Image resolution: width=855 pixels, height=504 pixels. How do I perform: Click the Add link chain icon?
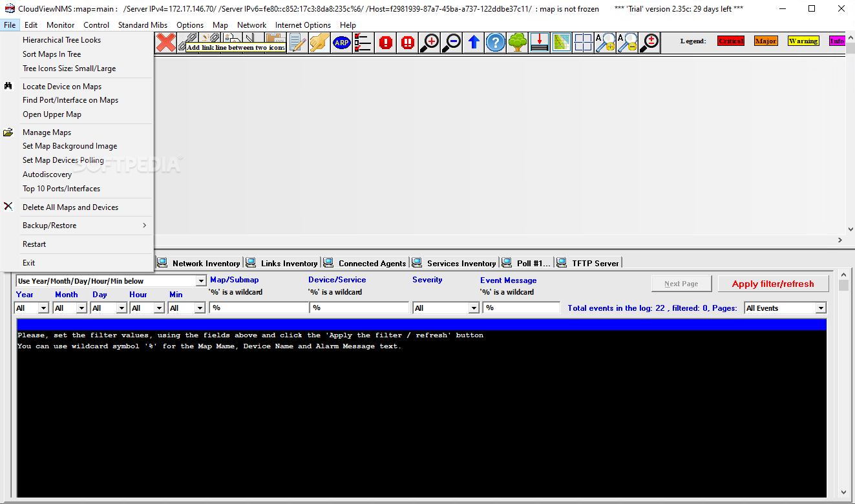click(188, 39)
